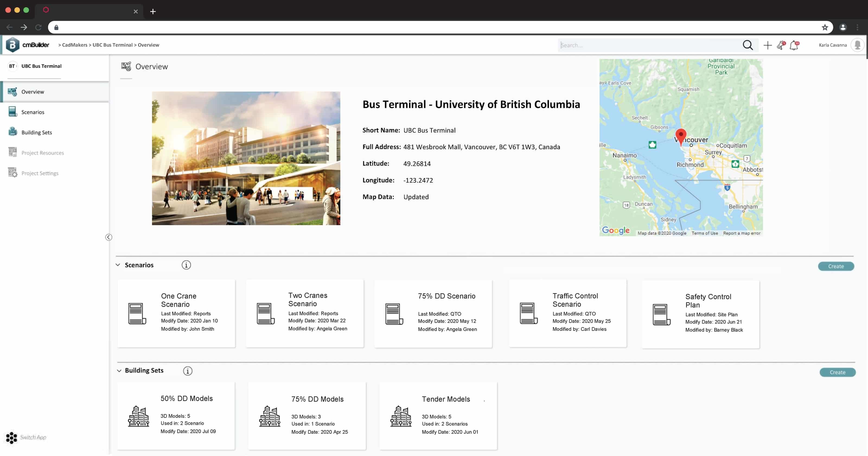
Task: Collapse the Building Sets section chevron
Action: click(119, 370)
